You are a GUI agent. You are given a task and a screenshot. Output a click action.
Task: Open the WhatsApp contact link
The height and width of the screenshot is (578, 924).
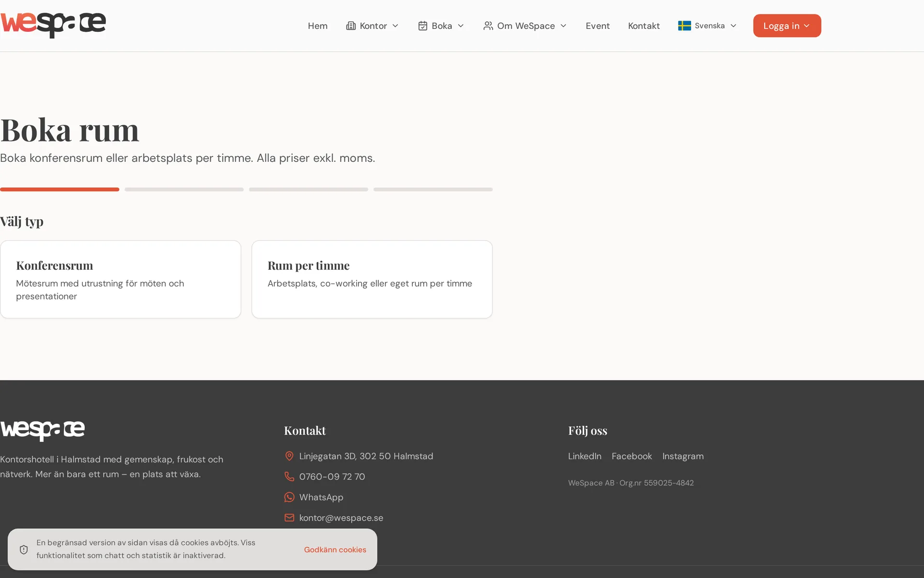click(x=321, y=497)
